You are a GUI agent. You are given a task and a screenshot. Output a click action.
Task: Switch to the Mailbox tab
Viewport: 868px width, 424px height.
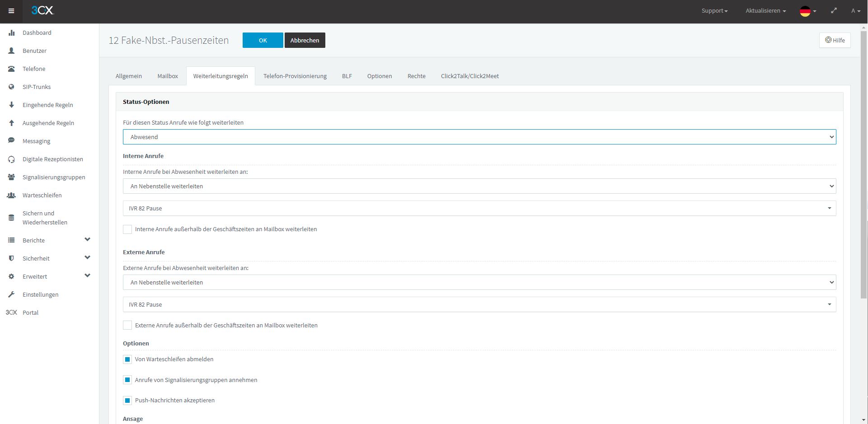168,76
